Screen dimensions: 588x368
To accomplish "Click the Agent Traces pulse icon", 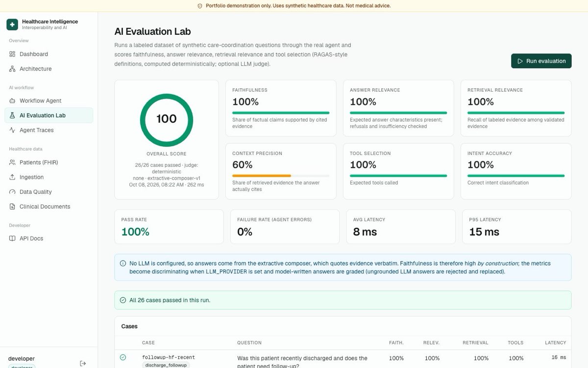I will coord(12,130).
